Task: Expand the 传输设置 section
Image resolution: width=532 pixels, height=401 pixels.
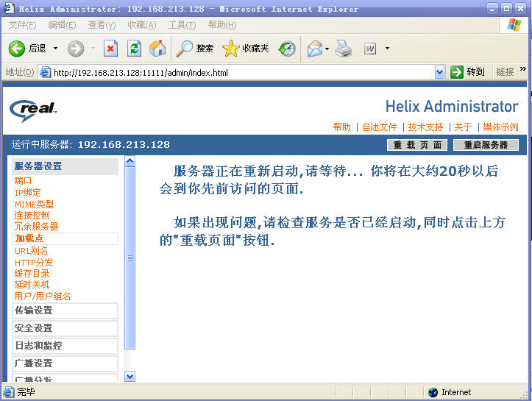Action: point(65,310)
